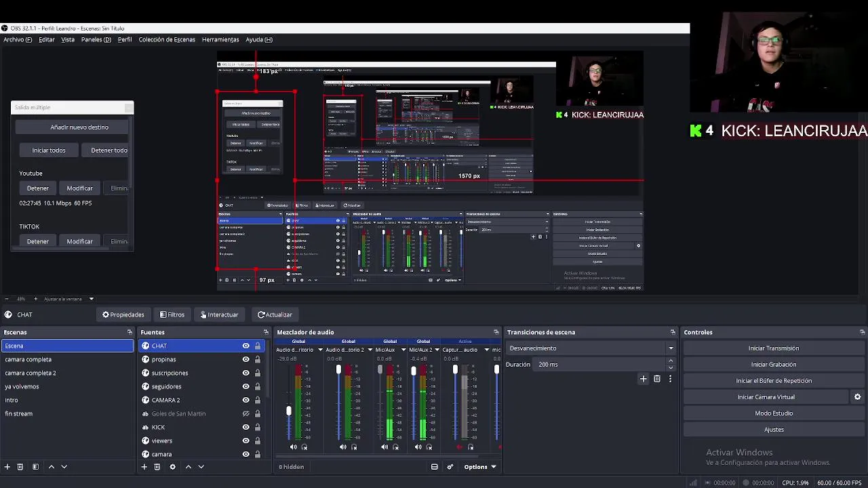Toggle lock on camara source
This screenshot has height=488, width=868.
click(x=258, y=454)
